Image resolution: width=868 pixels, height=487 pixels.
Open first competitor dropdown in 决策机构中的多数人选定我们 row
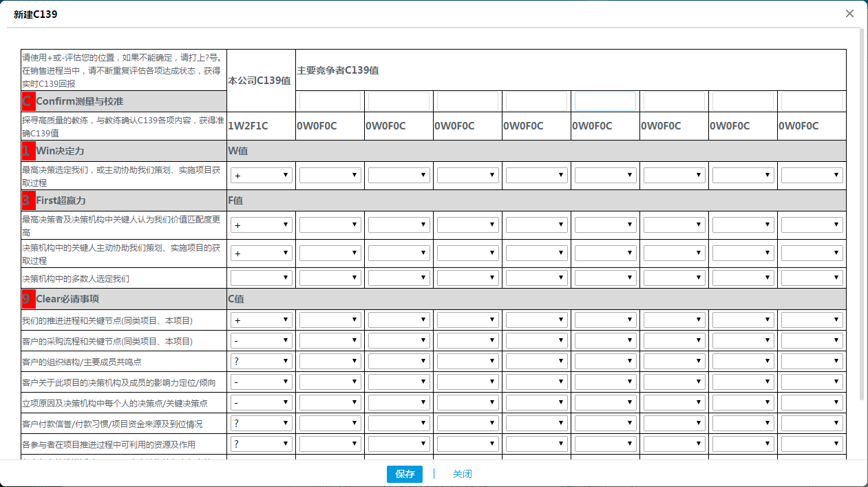pos(330,278)
